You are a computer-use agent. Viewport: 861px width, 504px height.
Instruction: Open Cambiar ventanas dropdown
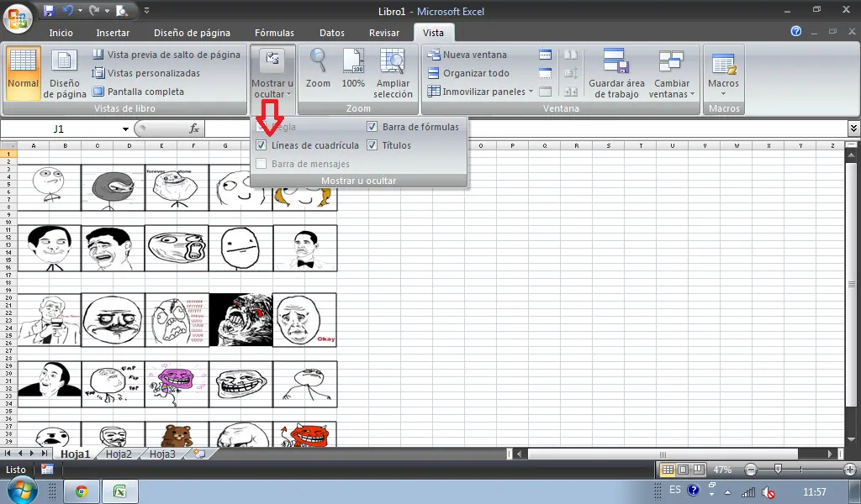pos(672,73)
